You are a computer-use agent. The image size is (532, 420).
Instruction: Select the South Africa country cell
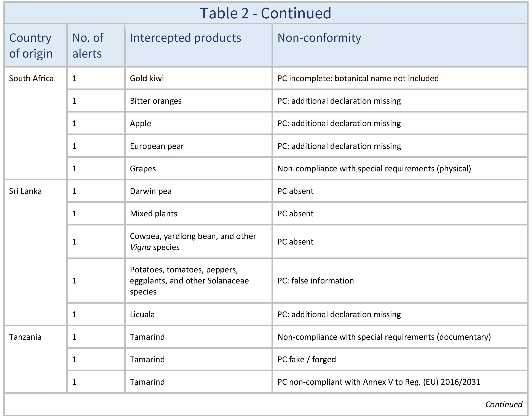point(31,79)
